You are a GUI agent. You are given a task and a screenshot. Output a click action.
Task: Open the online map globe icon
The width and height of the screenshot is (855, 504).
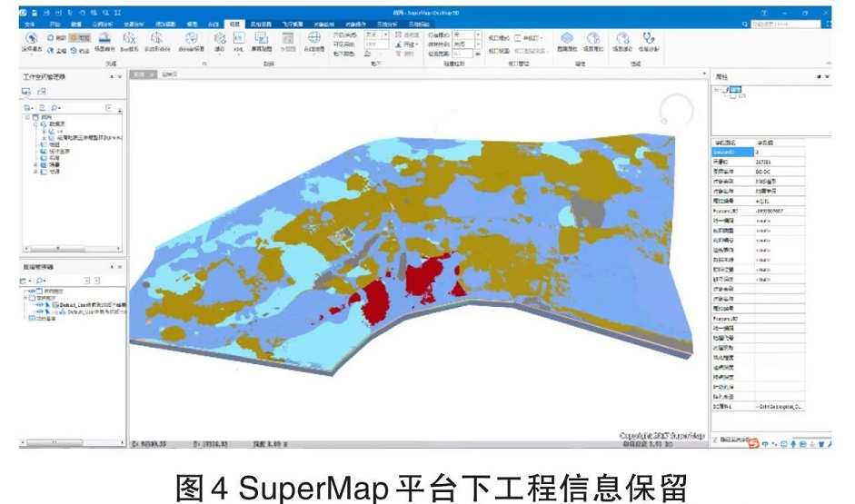coord(314,38)
